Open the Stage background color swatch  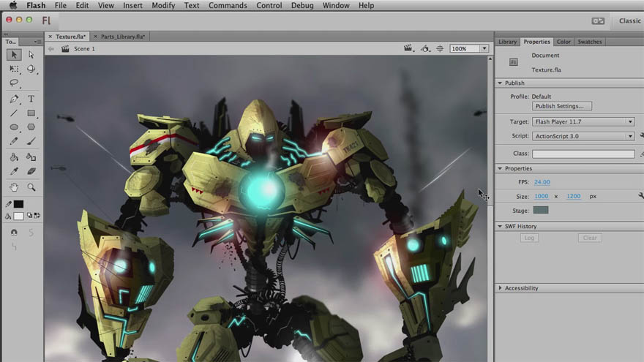tap(541, 210)
